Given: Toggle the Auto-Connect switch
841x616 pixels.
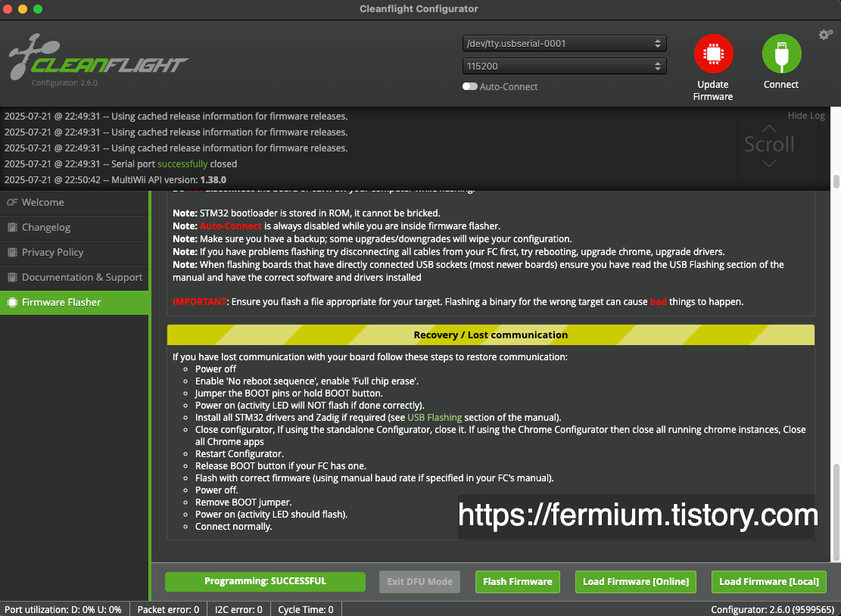Looking at the screenshot, I should pos(470,86).
